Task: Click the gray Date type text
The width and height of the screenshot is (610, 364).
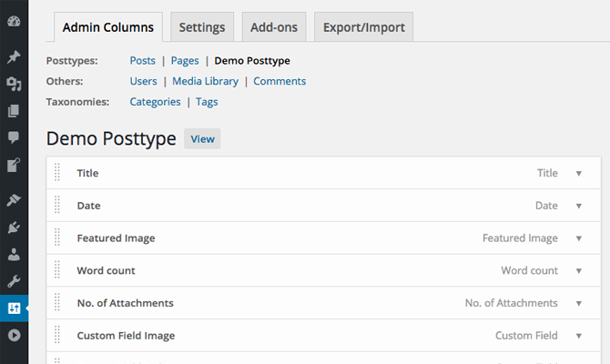Action: click(x=546, y=206)
